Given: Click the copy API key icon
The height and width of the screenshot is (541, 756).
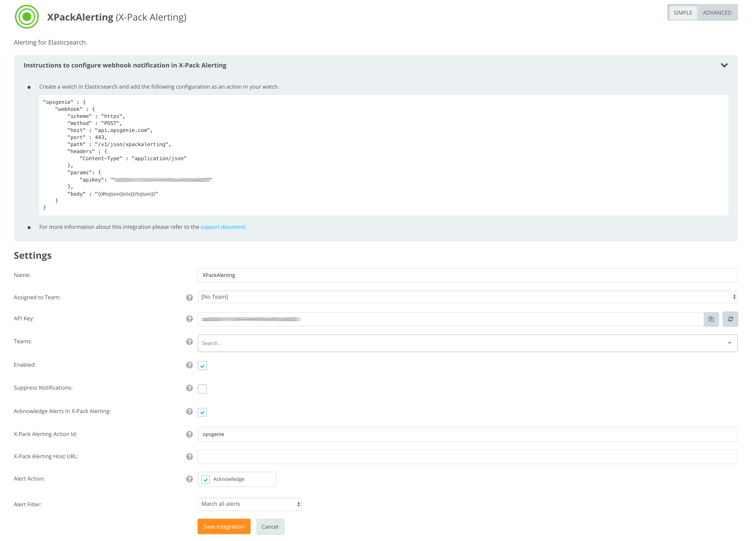Looking at the screenshot, I should [711, 319].
